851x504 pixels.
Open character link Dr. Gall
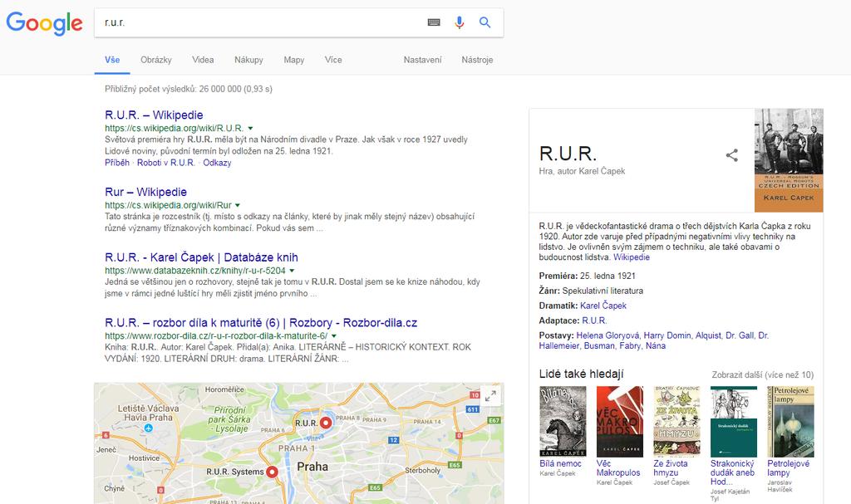coord(740,335)
